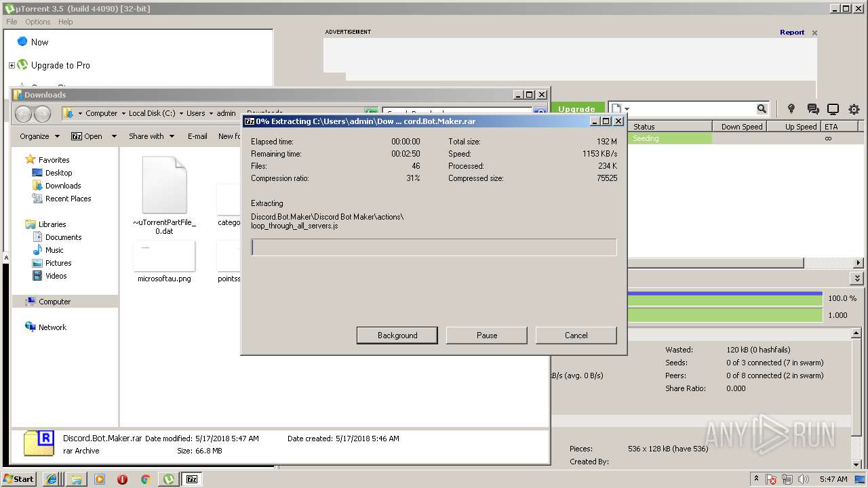Expand the Upgrade to Pro tree node
This screenshot has width=868, height=488.
(x=12, y=65)
